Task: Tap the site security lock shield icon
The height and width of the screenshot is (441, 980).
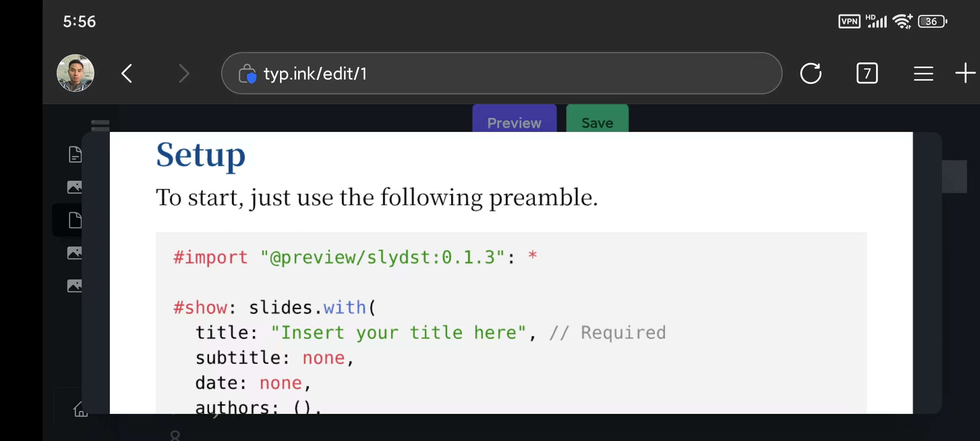Action: (248, 73)
